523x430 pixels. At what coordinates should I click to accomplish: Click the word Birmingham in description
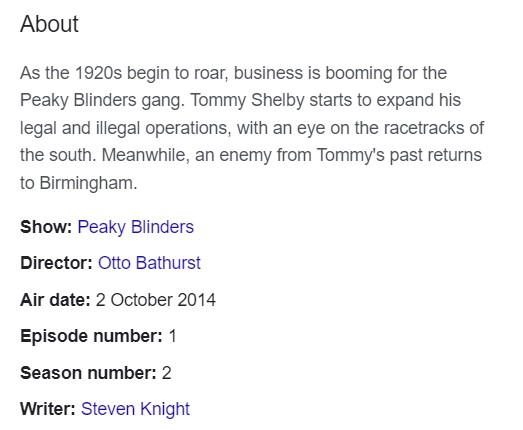click(x=88, y=183)
